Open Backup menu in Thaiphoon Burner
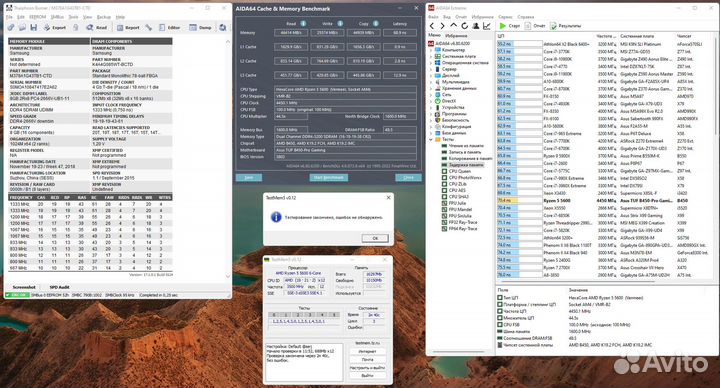720x388 pixels. [104, 17]
